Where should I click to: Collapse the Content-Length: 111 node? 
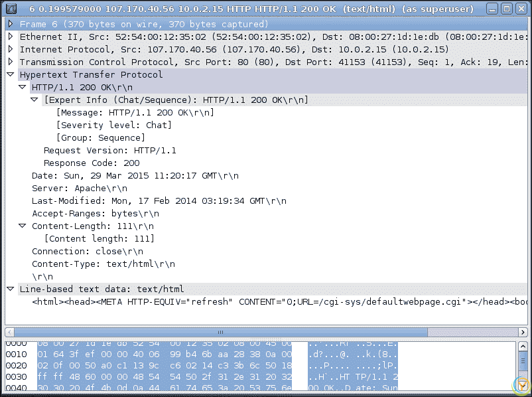point(23,226)
